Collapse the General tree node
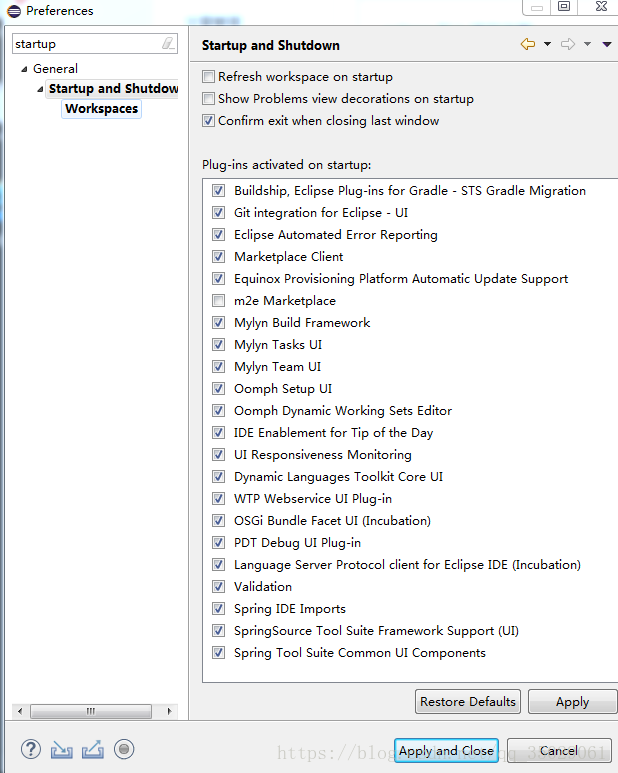The width and height of the screenshot is (618, 773). coord(24,69)
